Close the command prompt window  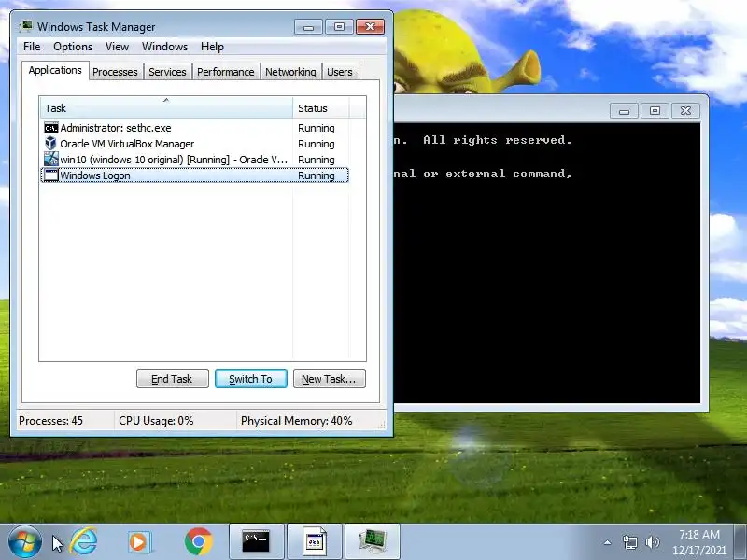point(685,111)
